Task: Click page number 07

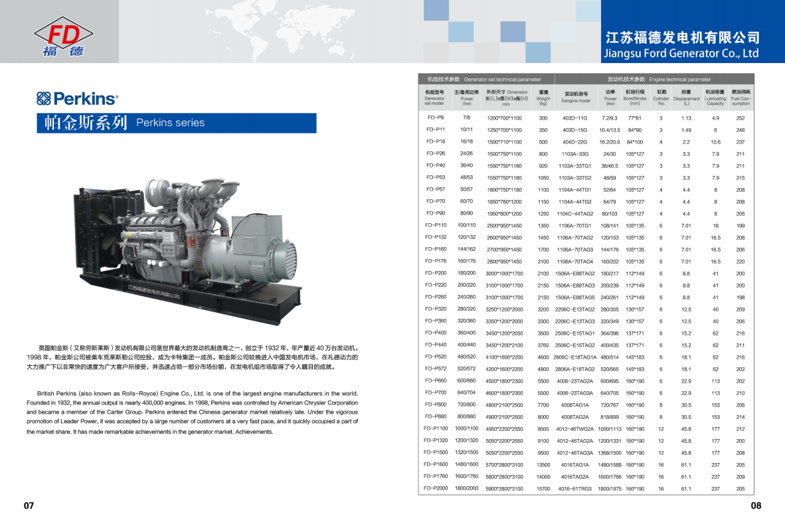Action: (x=29, y=506)
